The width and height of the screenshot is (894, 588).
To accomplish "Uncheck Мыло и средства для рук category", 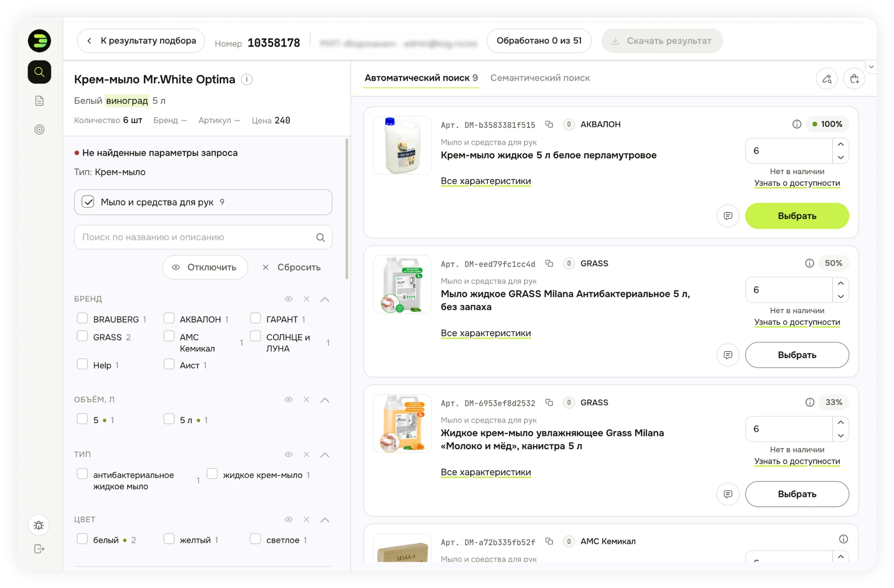I will pyautogui.click(x=88, y=202).
